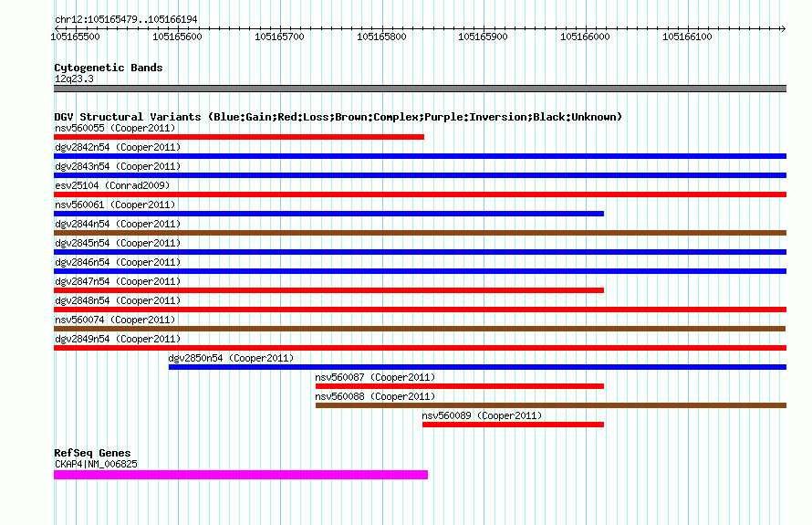812x525 pixels.
Task: Click the ruler's left arrow end
Action: (x=57, y=28)
